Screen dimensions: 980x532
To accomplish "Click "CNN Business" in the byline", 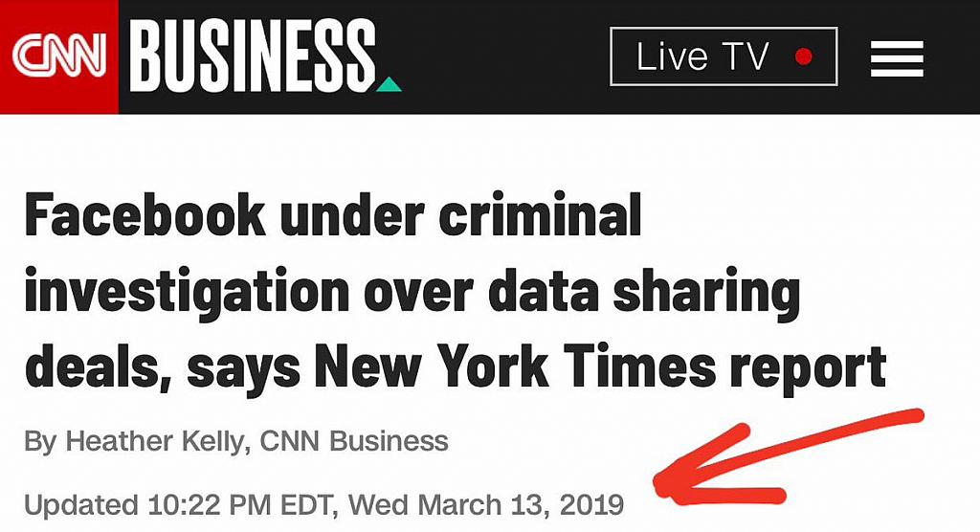I will pyautogui.click(x=354, y=441).
